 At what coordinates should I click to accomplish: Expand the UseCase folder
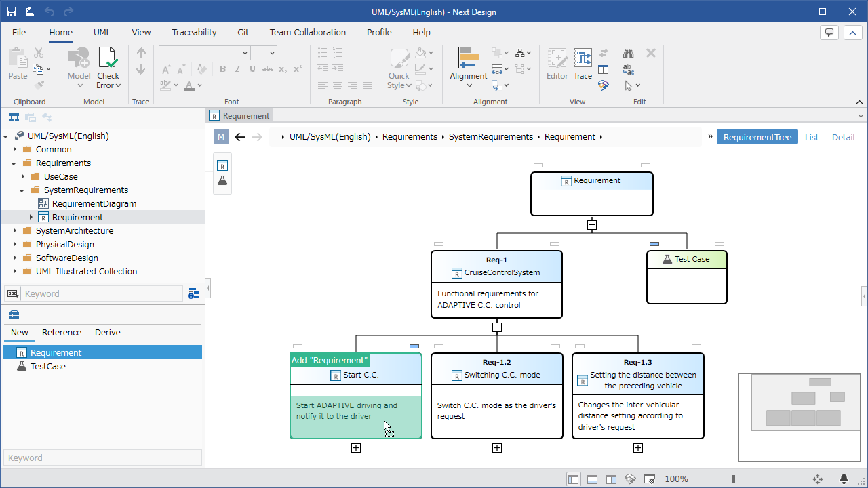(x=22, y=176)
